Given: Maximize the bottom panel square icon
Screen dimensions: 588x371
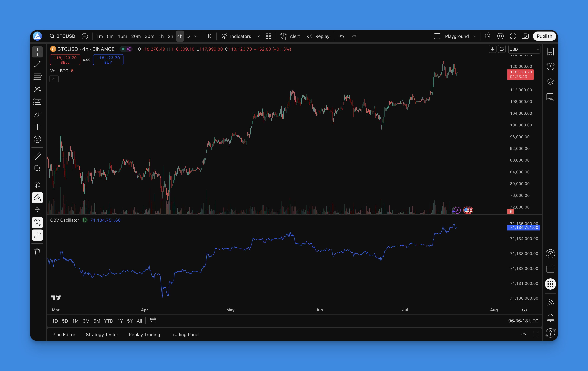Looking at the screenshot, I should 536,334.
